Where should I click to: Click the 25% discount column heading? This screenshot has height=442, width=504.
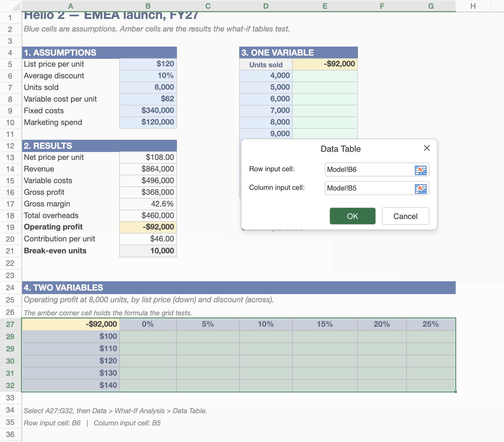(431, 324)
